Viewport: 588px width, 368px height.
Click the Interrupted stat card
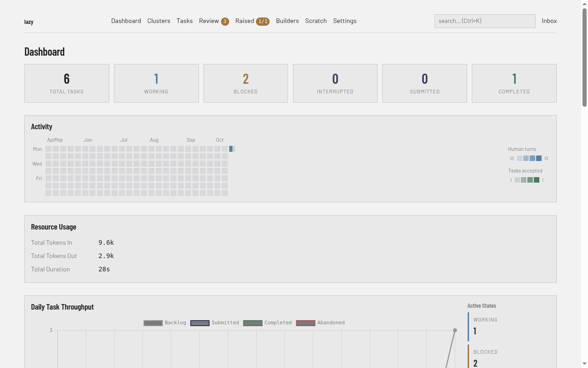point(335,83)
